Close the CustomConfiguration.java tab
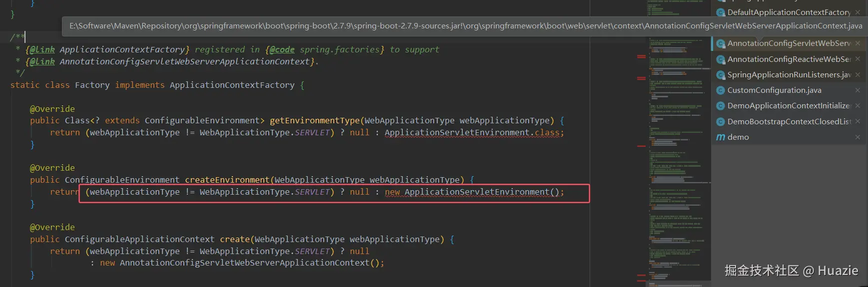 (858, 90)
